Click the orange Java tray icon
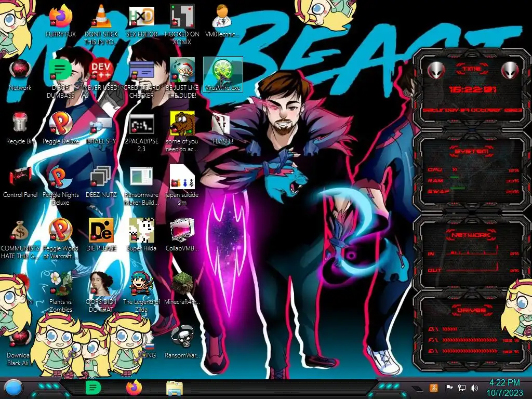 (x=433, y=388)
